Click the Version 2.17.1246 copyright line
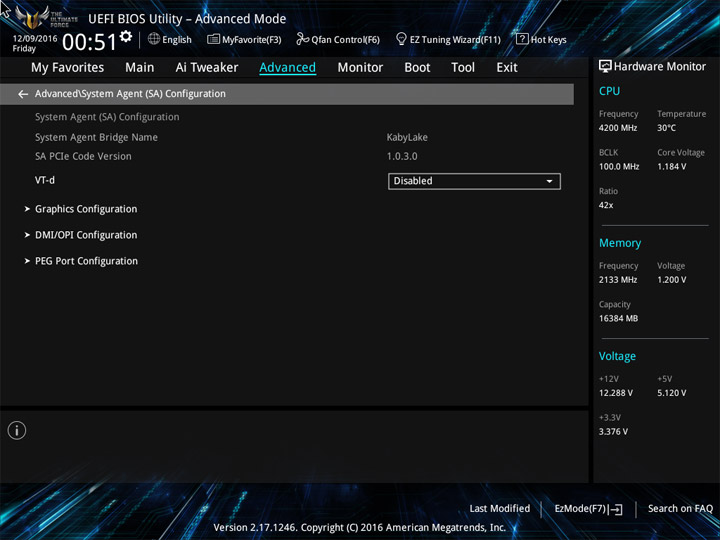Image resolution: width=720 pixels, height=540 pixels. [360, 527]
